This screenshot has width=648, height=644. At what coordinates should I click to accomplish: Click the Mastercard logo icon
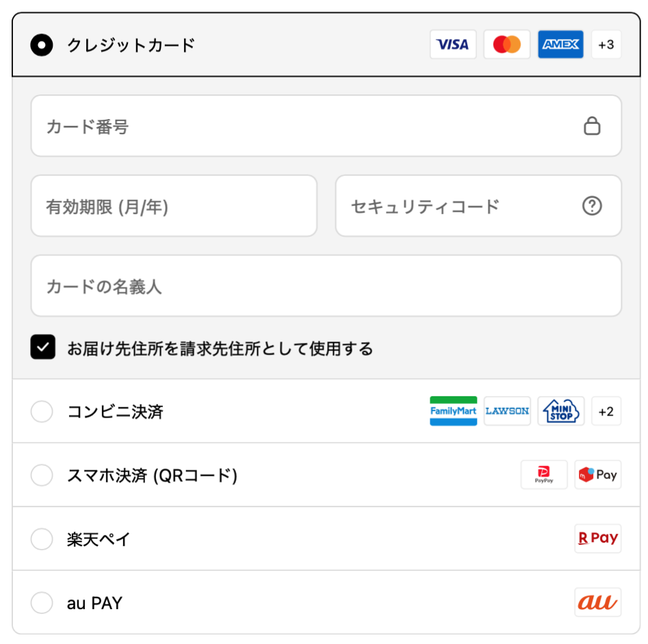[x=506, y=45]
